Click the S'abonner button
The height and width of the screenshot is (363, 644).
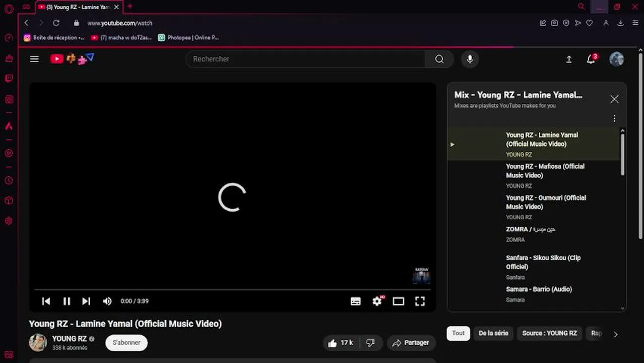click(x=126, y=343)
